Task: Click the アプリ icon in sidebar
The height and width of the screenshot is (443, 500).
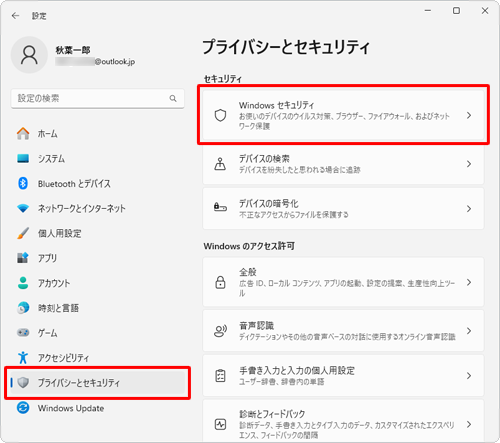Action: click(23, 258)
